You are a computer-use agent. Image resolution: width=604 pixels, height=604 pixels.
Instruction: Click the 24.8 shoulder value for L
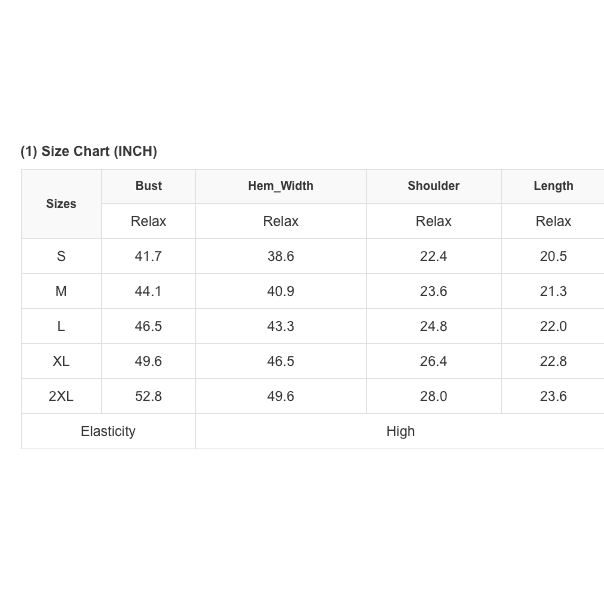(433, 326)
